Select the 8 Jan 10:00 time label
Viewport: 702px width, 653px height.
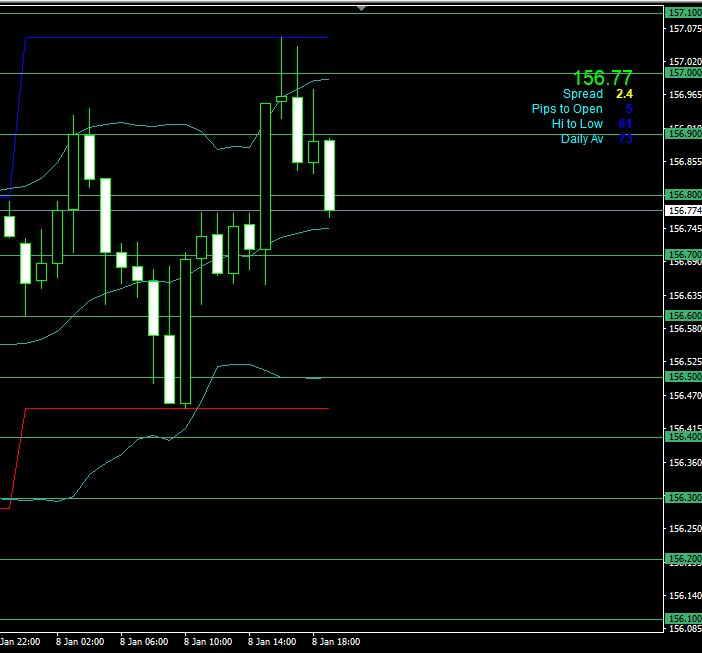click(208, 642)
